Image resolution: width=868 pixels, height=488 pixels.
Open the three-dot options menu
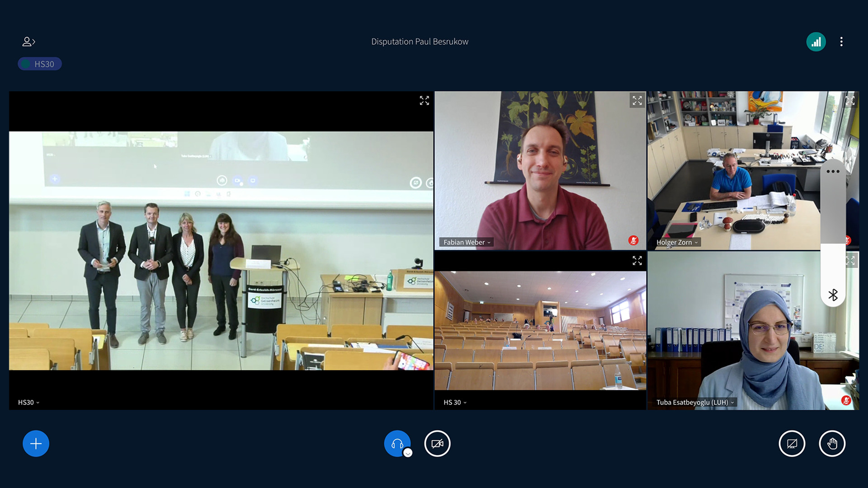[841, 42]
